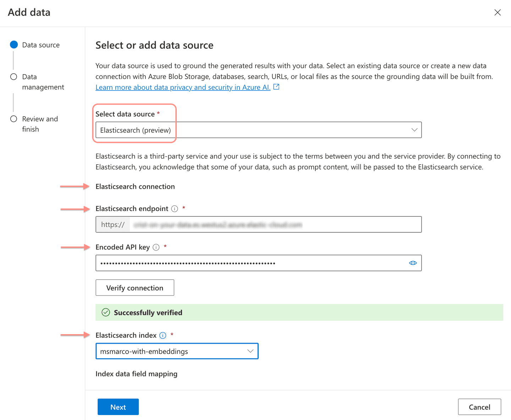511x420 pixels.
Task: Click the info icon beside Encoded API key
Action: 156,247
